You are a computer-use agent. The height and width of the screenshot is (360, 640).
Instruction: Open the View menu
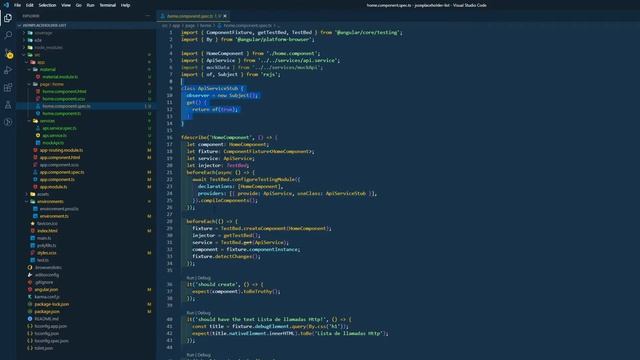coord(66,5)
